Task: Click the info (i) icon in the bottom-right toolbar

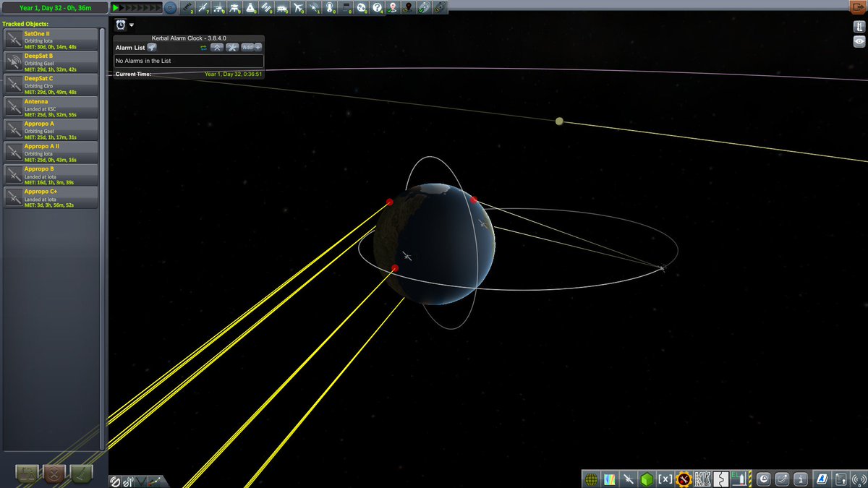Action: point(801,479)
